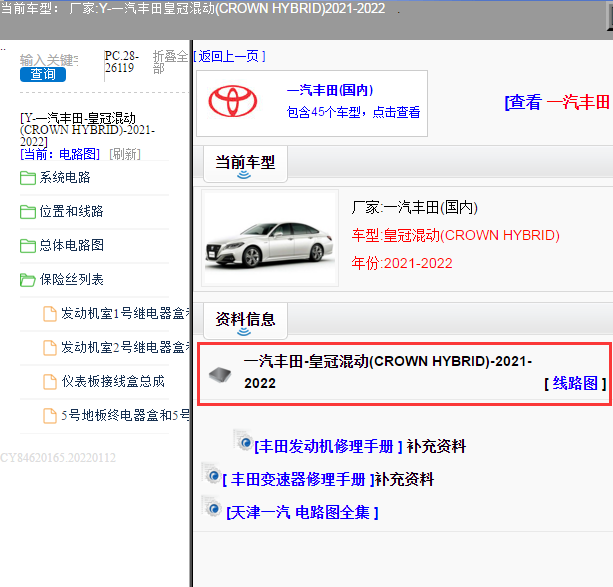Click gear icon beside 天津一汽 电路图全集
This screenshot has height=587, width=613.
pyautogui.click(x=212, y=507)
